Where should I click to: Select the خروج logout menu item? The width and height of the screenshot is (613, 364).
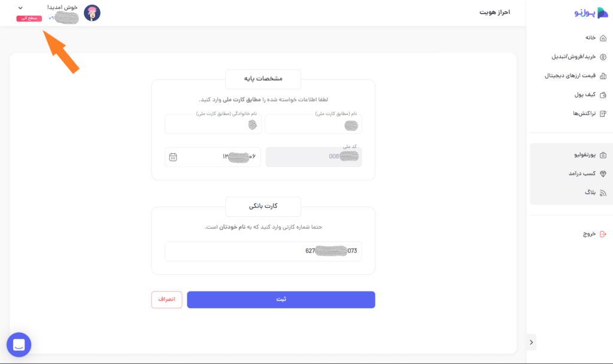coord(594,234)
